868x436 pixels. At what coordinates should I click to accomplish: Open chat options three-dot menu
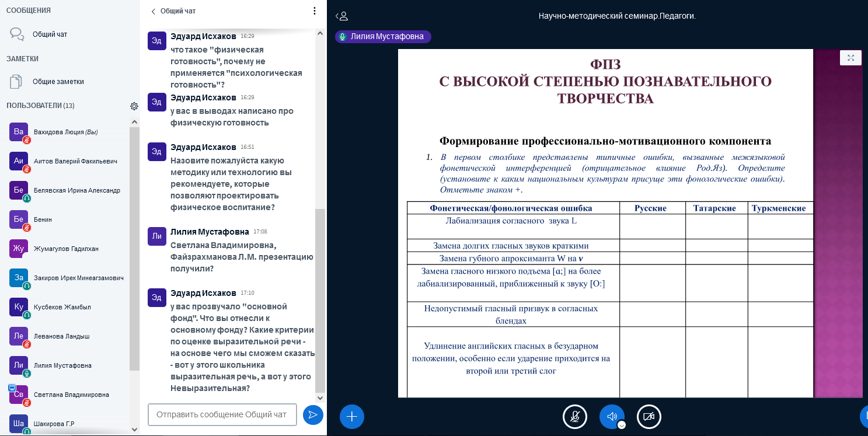coord(315,11)
